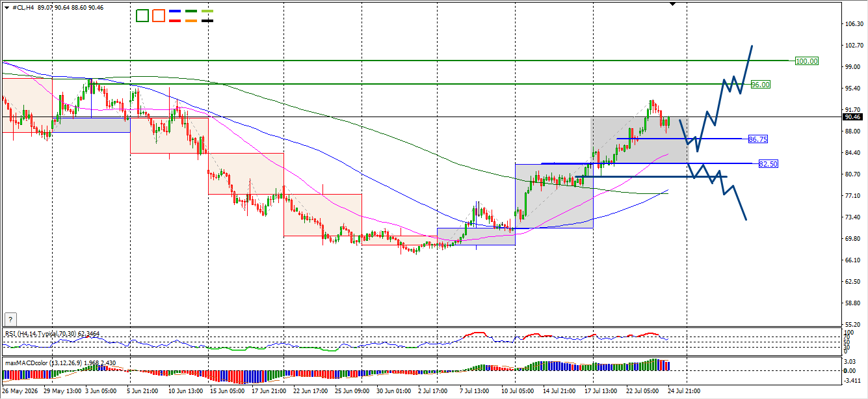This screenshot has width=868, height=399.
Task: Pick the black line legend swatch
Action: tap(207, 21)
